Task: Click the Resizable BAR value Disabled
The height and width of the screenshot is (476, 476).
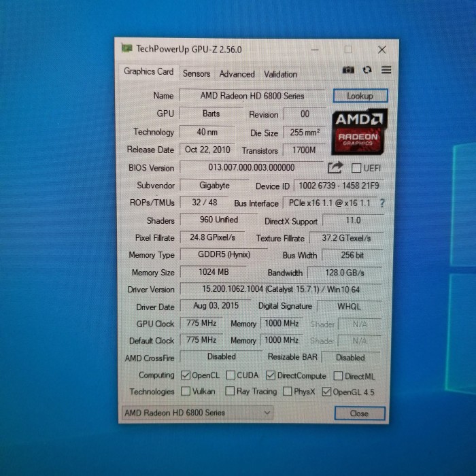Action: click(350, 358)
